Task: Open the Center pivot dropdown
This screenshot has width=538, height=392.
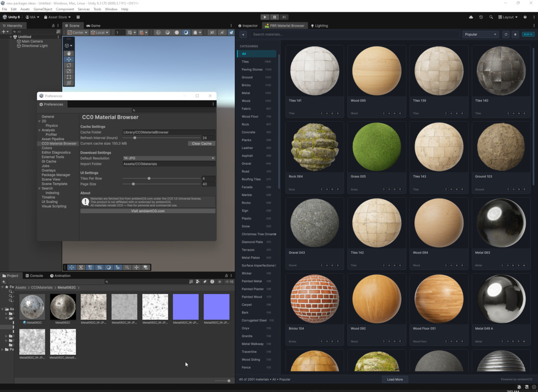Action: point(77,32)
